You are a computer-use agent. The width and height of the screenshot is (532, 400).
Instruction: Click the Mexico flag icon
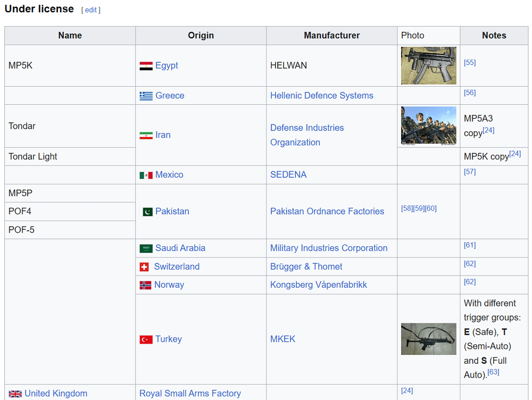146,175
